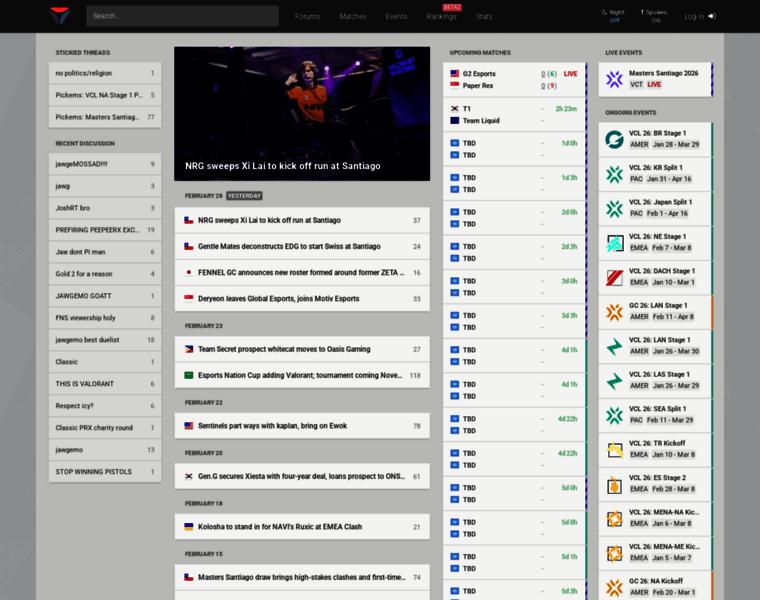Open 'PREFIRING PEEPEERX' discussion thread
760x600 pixels.
pos(105,230)
